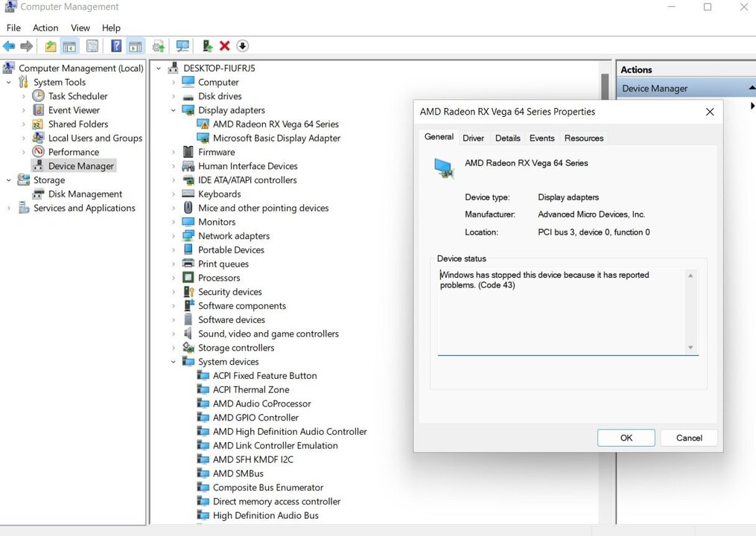
Task: Click the red X uninstall device icon
Action: (x=225, y=46)
